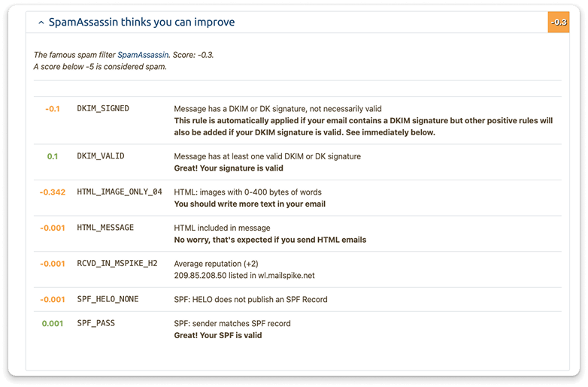Click 'HTML: images with 0-400 bytes of words'
This screenshot has width=588, height=387.
click(x=247, y=192)
